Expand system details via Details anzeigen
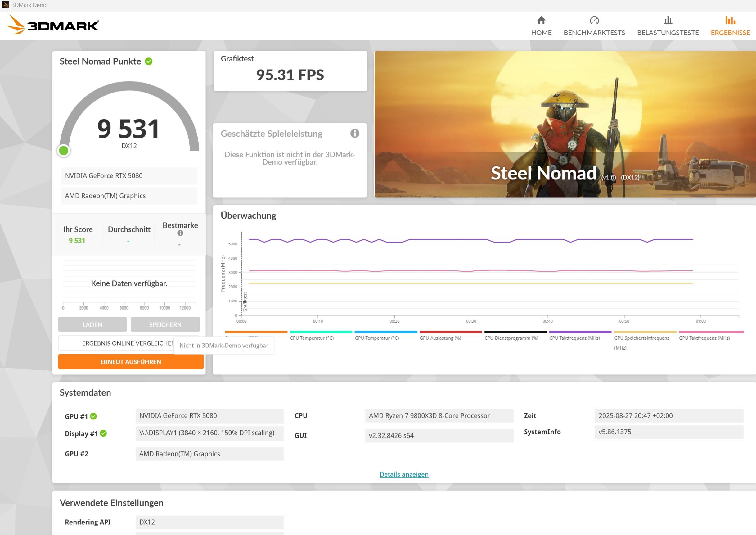The image size is (756, 535). [404, 474]
